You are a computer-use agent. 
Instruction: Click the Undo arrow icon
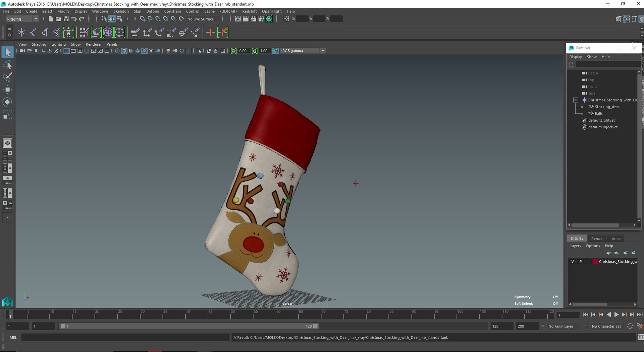pos(74,19)
